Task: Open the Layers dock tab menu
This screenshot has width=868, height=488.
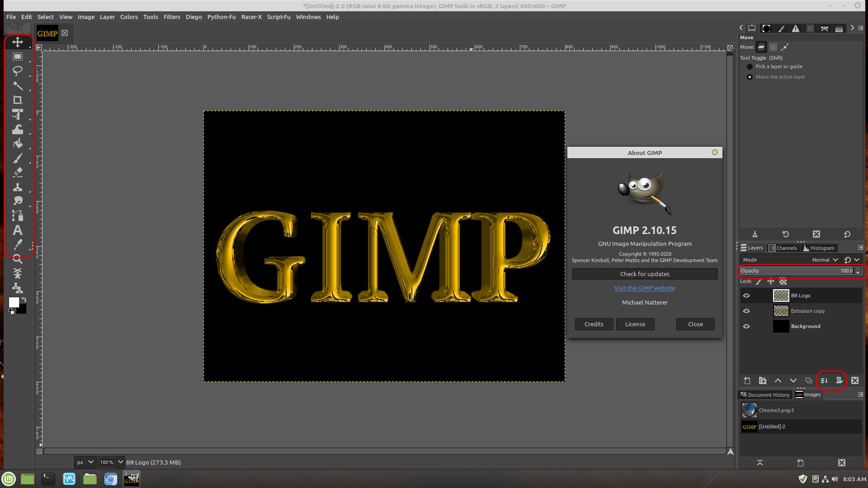Action: tap(861, 248)
